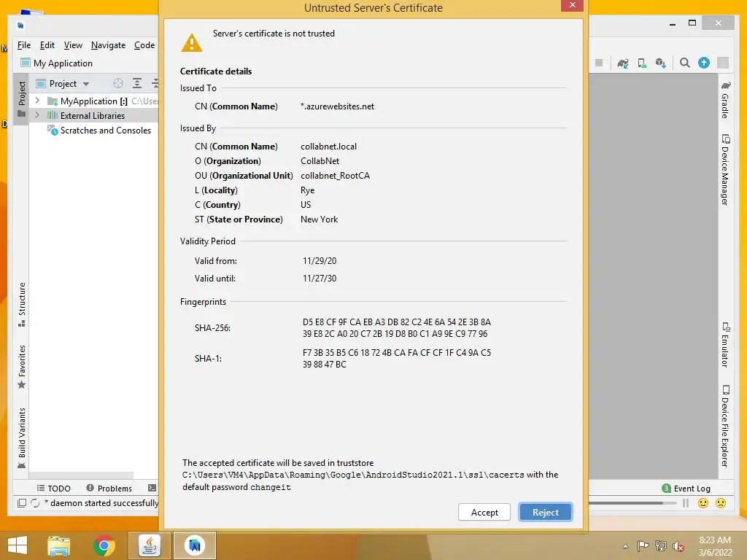Click the Search Everywhere magnifier icon

[684, 63]
